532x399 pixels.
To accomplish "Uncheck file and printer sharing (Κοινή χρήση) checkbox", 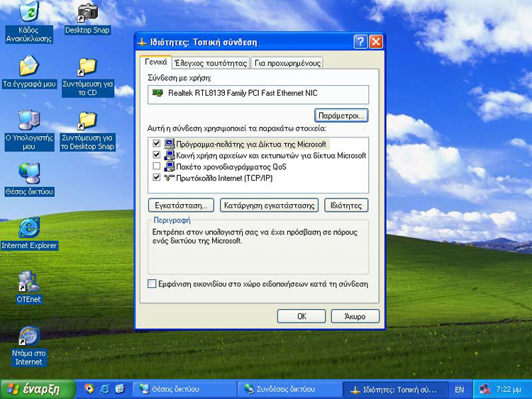I will pyautogui.click(x=157, y=155).
